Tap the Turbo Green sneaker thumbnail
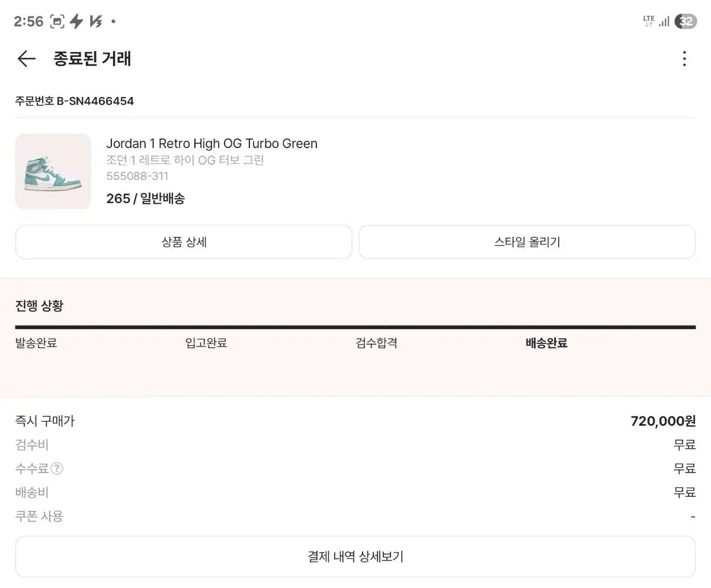 click(x=53, y=171)
